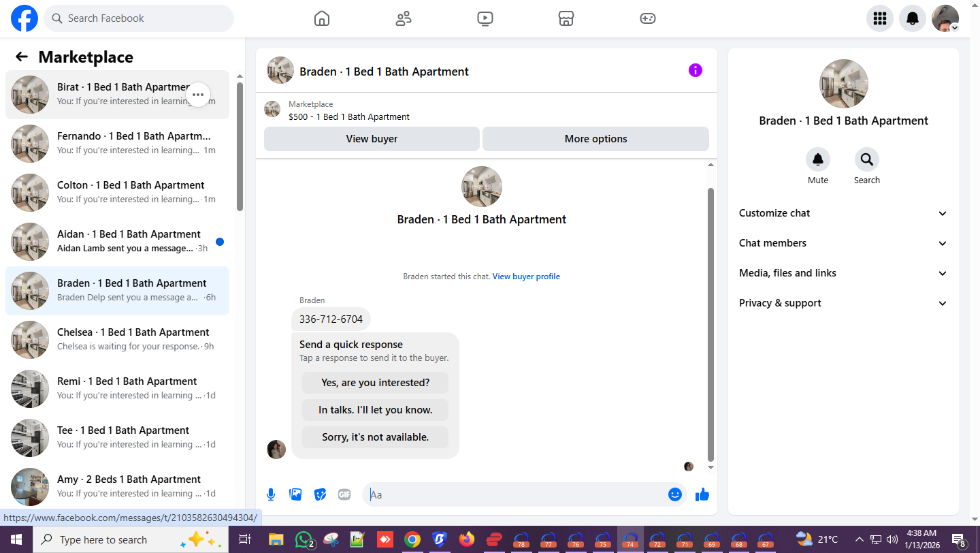
Task: Choose a sticker icon
Action: [x=320, y=494]
